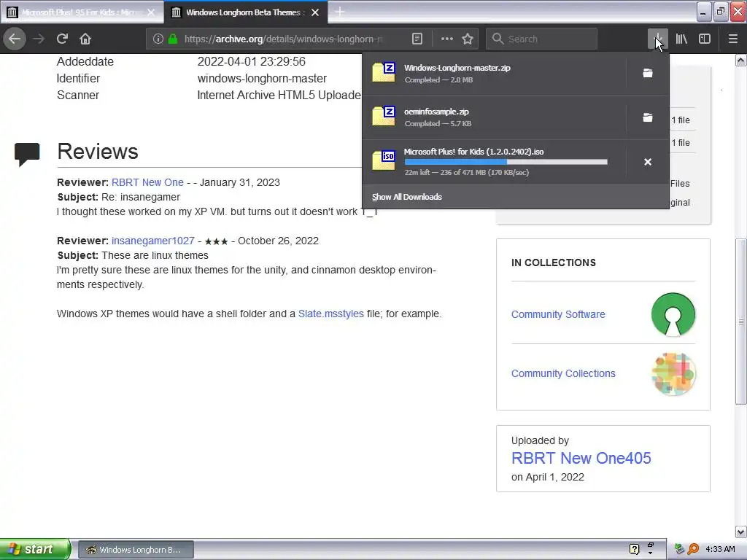Open Community Collections link
The width and height of the screenshot is (747, 560).
click(x=563, y=373)
